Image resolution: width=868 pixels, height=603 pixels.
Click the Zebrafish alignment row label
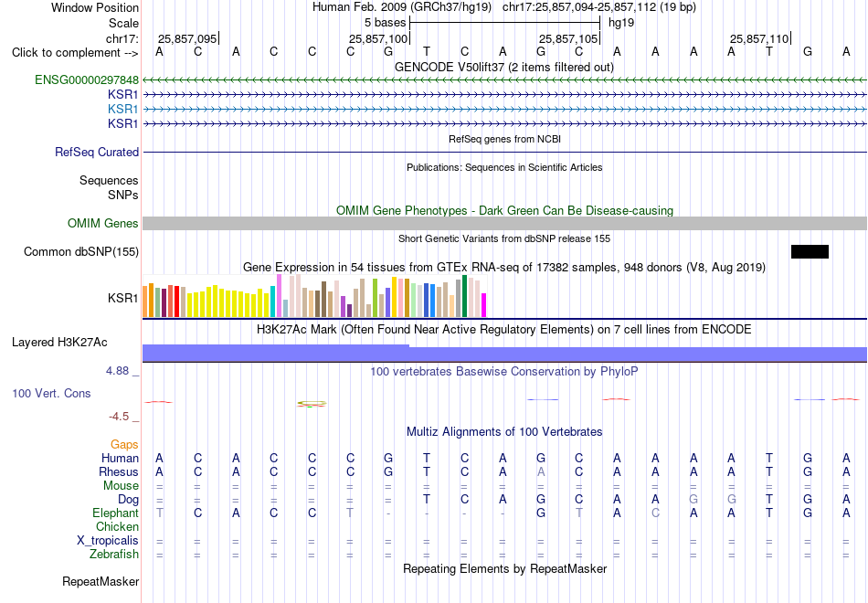point(114,554)
